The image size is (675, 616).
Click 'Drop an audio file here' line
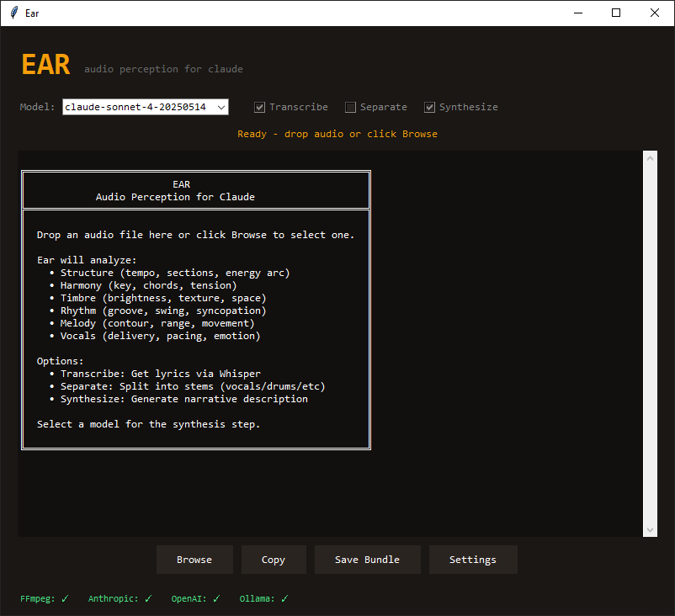tap(196, 235)
